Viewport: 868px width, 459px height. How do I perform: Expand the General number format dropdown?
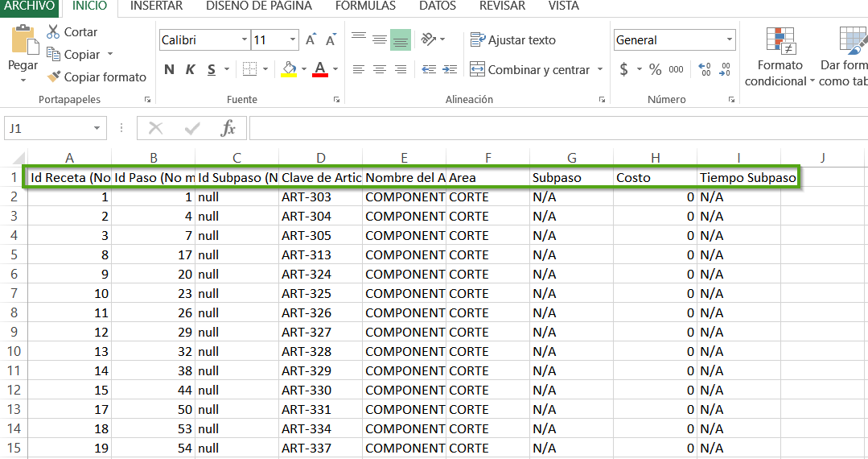click(x=730, y=40)
